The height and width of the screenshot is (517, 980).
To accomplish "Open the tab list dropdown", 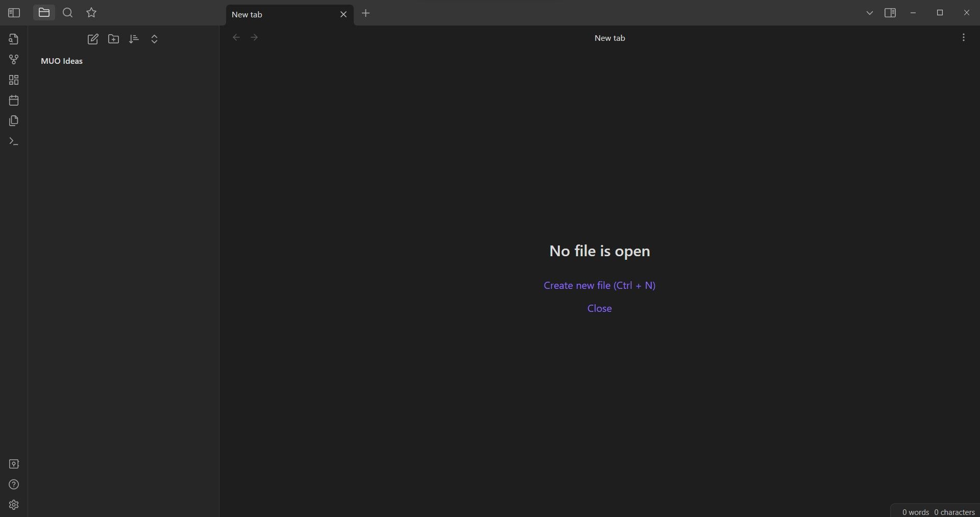I will [870, 13].
